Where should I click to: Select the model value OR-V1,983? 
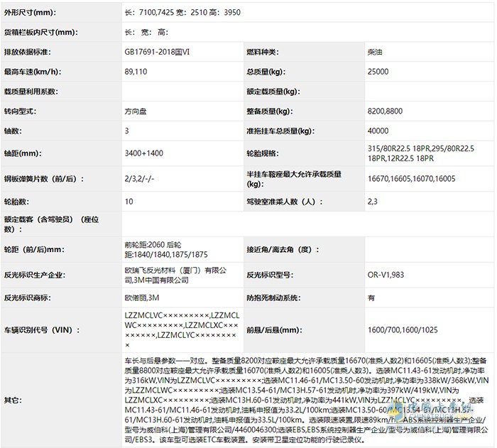[x=386, y=275]
